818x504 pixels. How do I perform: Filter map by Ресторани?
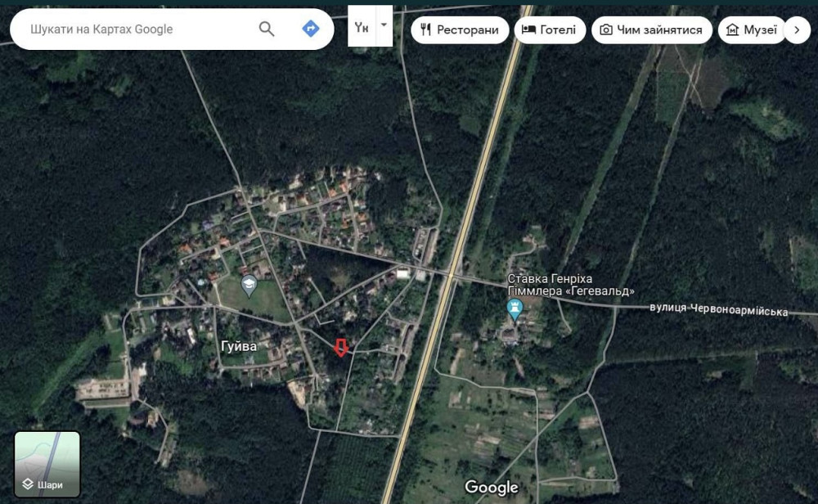(x=460, y=29)
